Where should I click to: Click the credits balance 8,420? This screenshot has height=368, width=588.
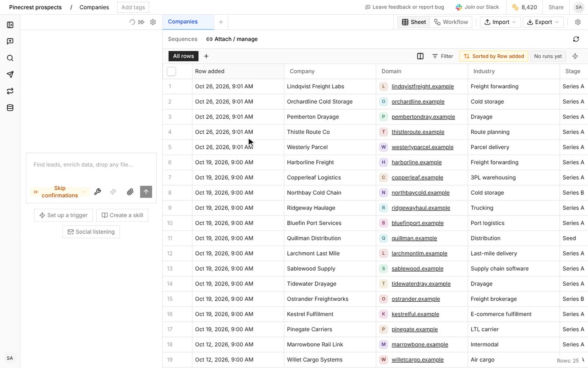pyautogui.click(x=525, y=7)
